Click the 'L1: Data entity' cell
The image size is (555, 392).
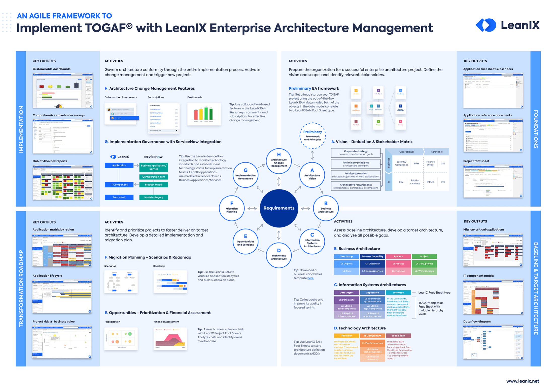[x=346, y=300]
